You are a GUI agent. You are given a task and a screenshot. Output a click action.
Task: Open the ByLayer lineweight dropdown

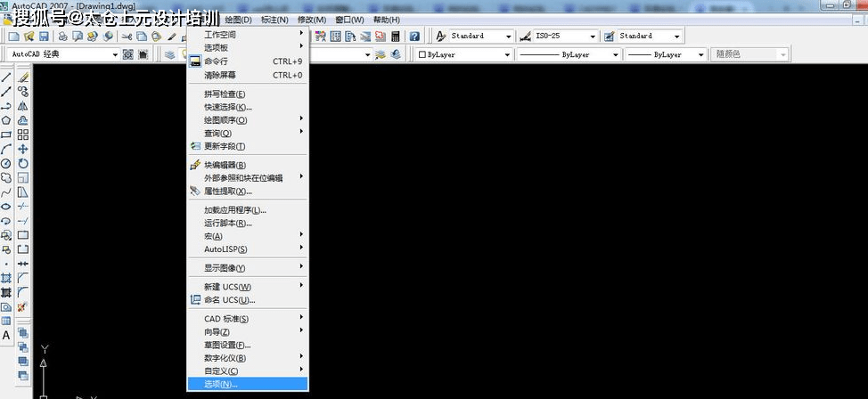pyautogui.click(x=700, y=55)
